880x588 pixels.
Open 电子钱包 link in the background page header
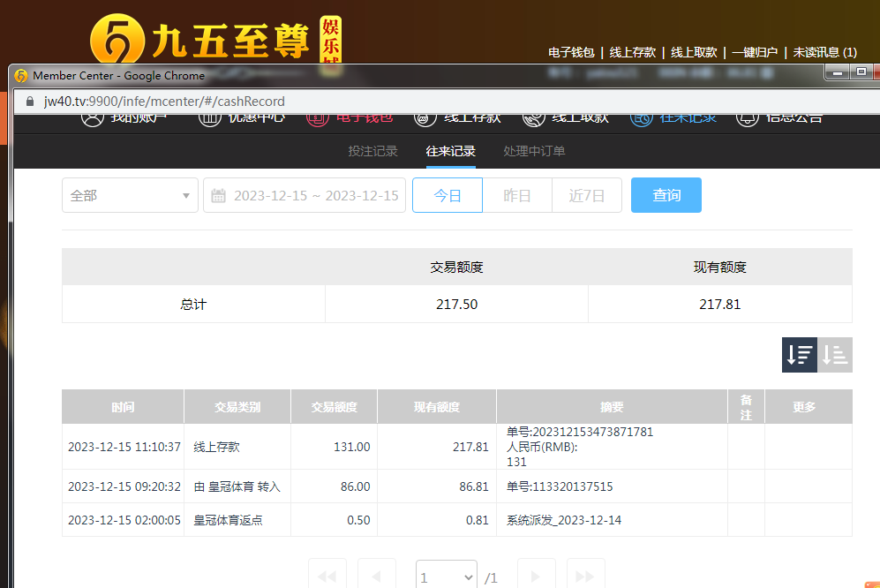[x=571, y=52]
